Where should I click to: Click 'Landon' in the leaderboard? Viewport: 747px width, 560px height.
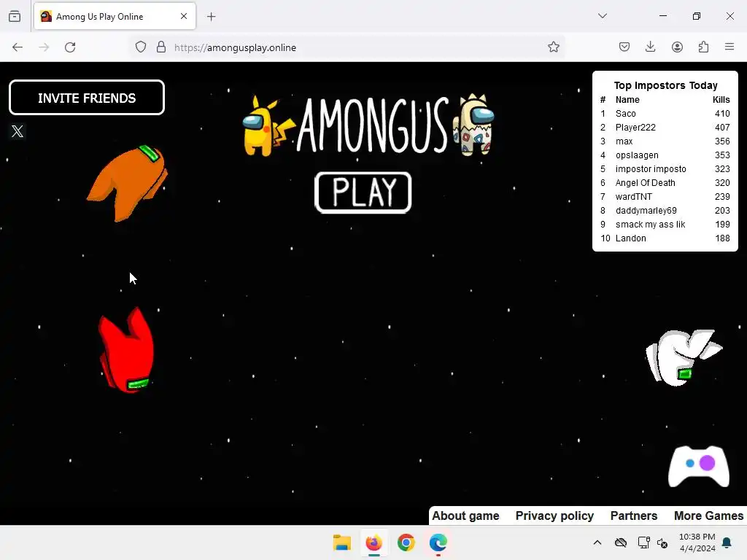click(x=631, y=238)
